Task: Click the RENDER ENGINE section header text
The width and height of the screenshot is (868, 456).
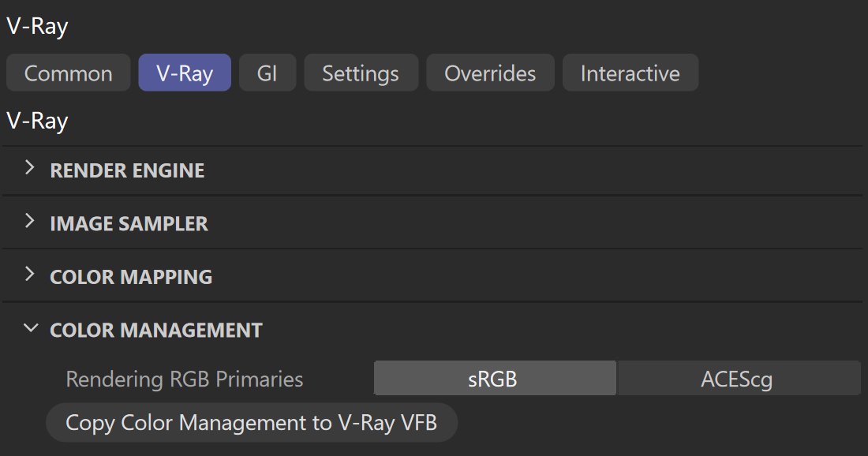Action: [127, 170]
